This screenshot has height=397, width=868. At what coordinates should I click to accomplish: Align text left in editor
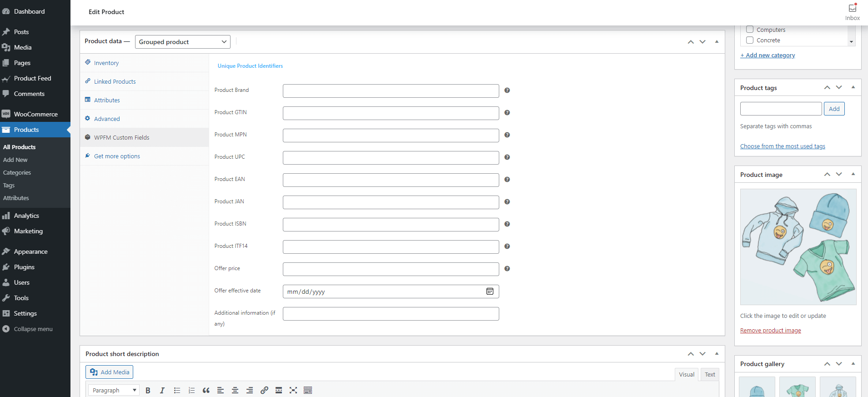point(221,390)
